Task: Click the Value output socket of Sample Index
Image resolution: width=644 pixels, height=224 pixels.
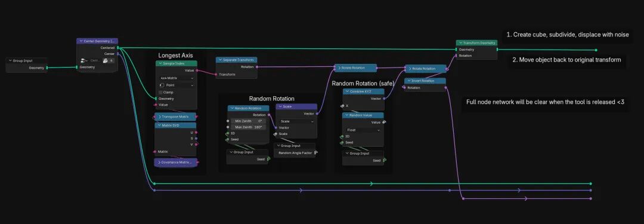Action: pos(197,70)
